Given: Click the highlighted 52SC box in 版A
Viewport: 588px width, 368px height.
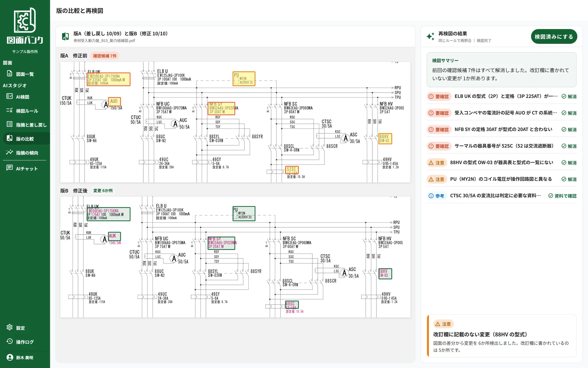Looking at the screenshot, I should point(292,170).
